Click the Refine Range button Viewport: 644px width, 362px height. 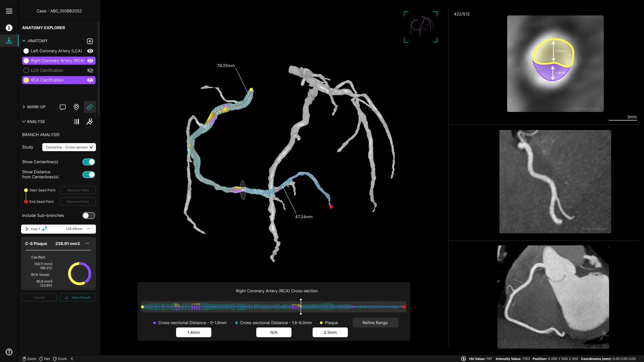click(375, 322)
